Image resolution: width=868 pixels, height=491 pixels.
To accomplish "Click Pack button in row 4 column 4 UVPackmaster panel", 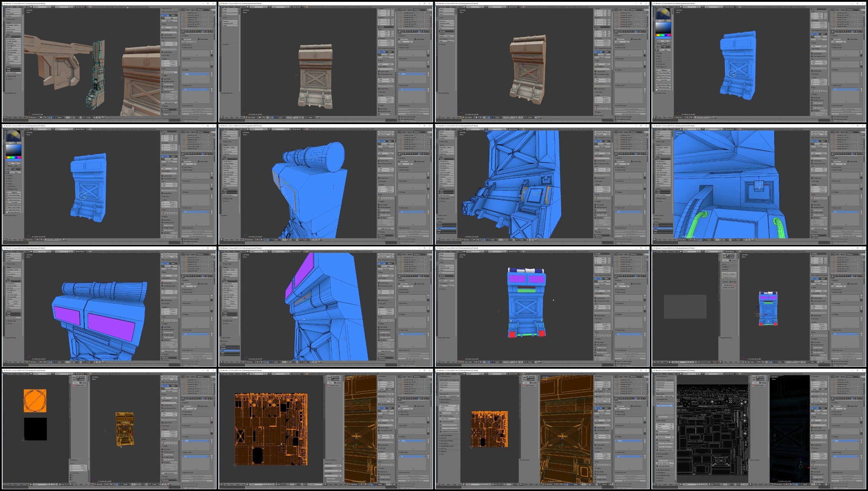I will pyautogui.click(x=665, y=390).
